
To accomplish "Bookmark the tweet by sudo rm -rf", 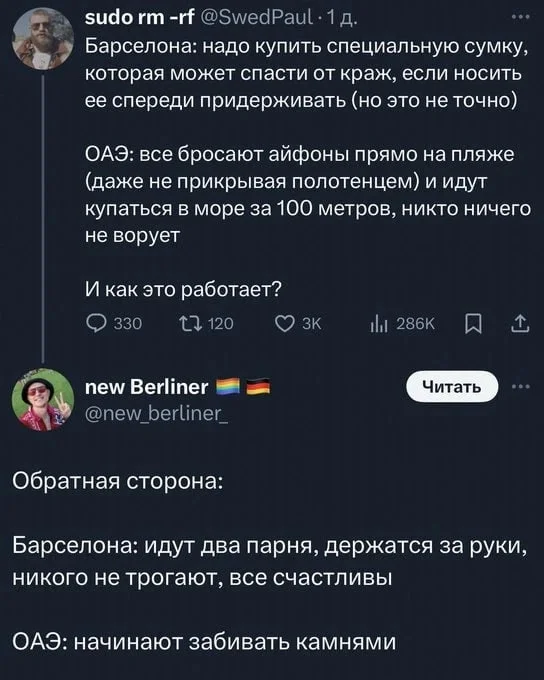I will pos(473,324).
